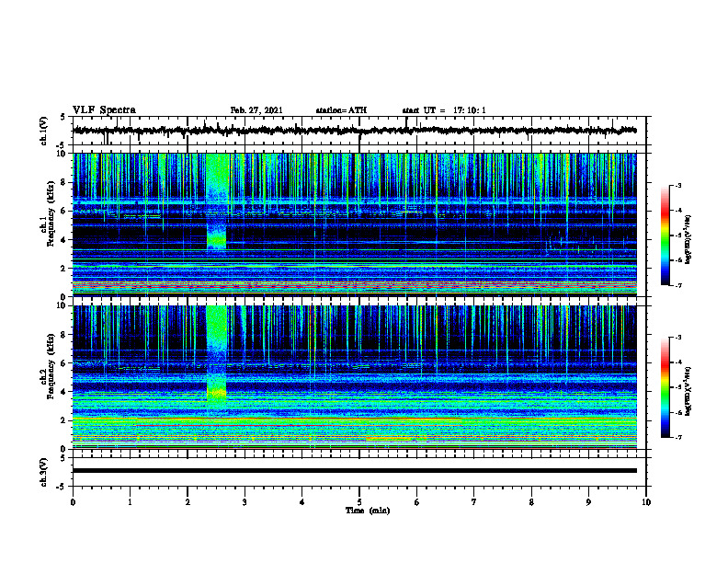
Task: Click the ch.1 colorbar "log(PSD)" label
Action: (688, 240)
